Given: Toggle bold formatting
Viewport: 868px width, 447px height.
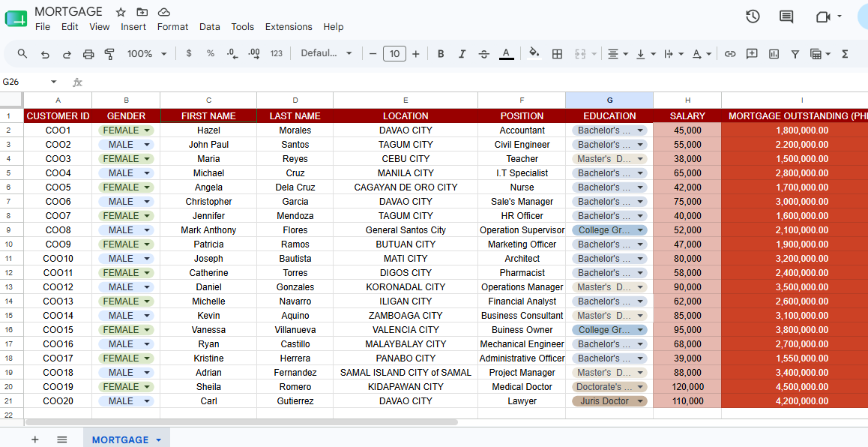Looking at the screenshot, I should [441, 54].
